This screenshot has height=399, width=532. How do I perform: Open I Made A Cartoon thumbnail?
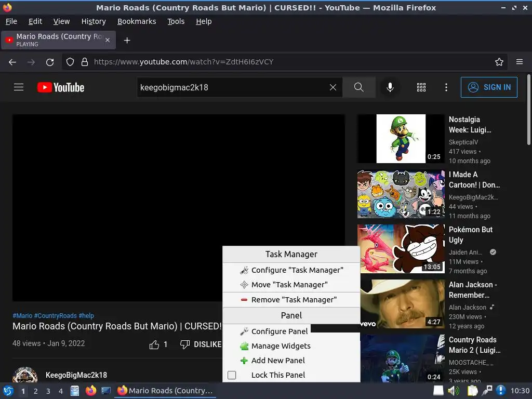pyautogui.click(x=401, y=194)
